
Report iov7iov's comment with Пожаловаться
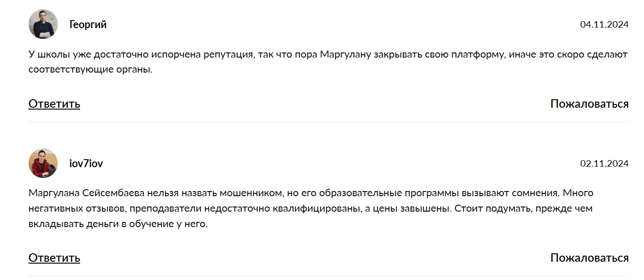[x=590, y=258]
